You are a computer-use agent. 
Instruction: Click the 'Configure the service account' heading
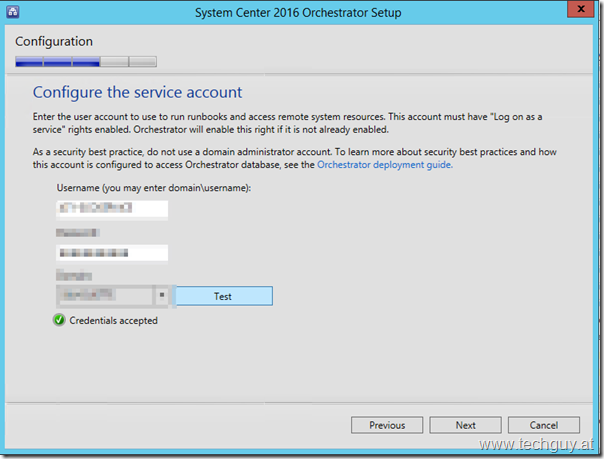tap(138, 92)
